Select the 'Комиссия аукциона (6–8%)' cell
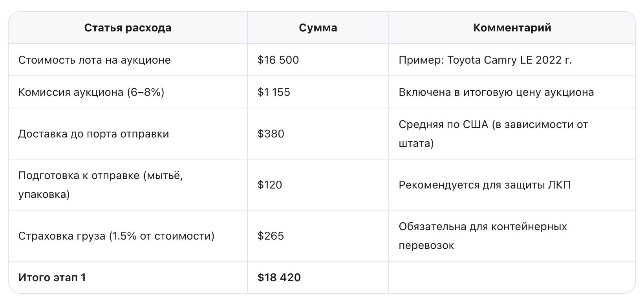 [91, 92]
